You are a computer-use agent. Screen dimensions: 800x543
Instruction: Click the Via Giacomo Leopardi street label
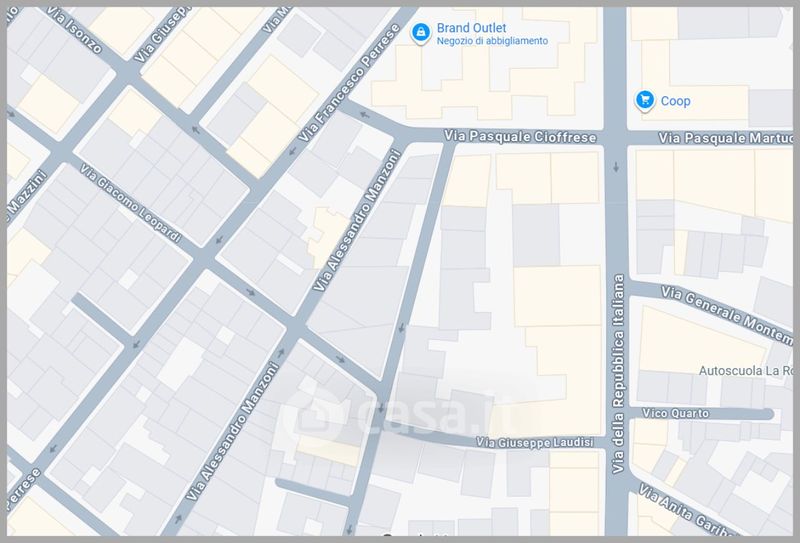[130, 204]
